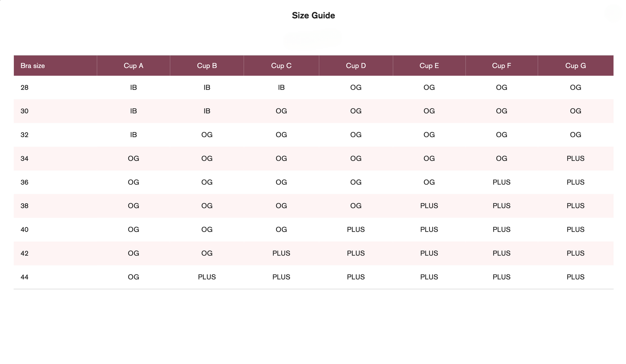The image size is (626, 364).
Task: Click PLUS cell for size 38 Cup E
Action: tap(429, 206)
